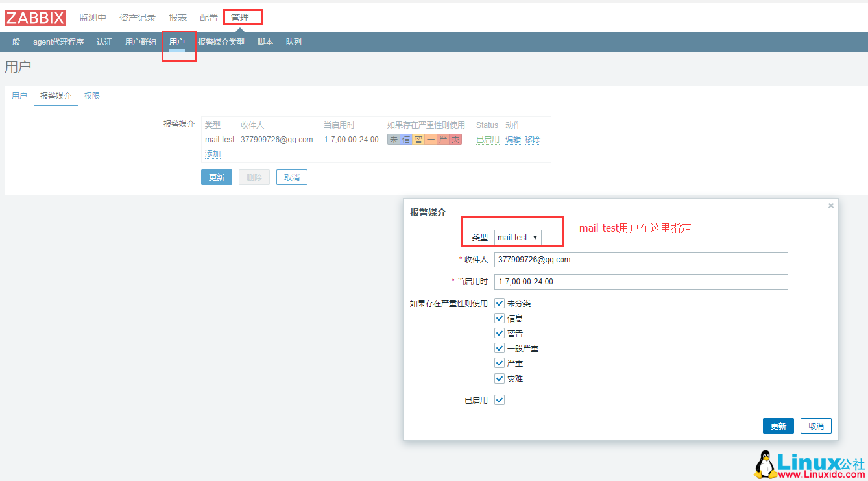Toggle the 已启用 checkbox off
868x481 pixels.
[x=500, y=399]
